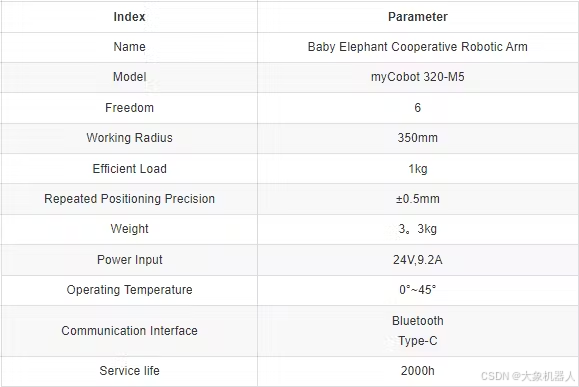Click the myCobot 320-M5 value
Screen dimensions: 579x387
418,77
